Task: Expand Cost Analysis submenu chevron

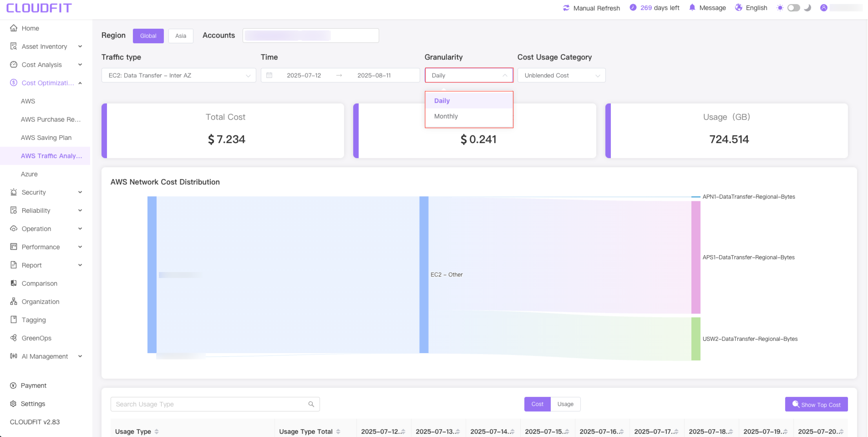Action: tap(80, 64)
